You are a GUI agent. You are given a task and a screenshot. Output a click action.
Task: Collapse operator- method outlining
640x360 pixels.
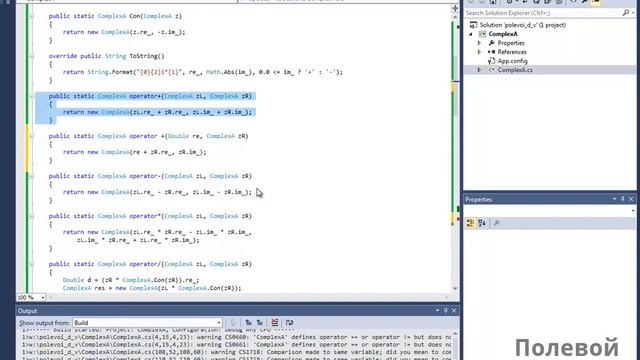[x=31, y=176]
